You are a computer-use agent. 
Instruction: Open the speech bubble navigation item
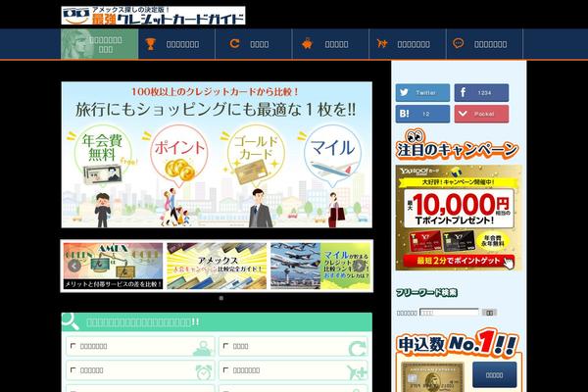[484, 44]
